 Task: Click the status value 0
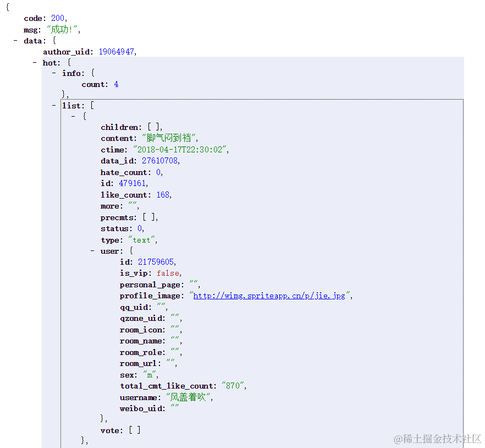pyautogui.click(x=140, y=228)
